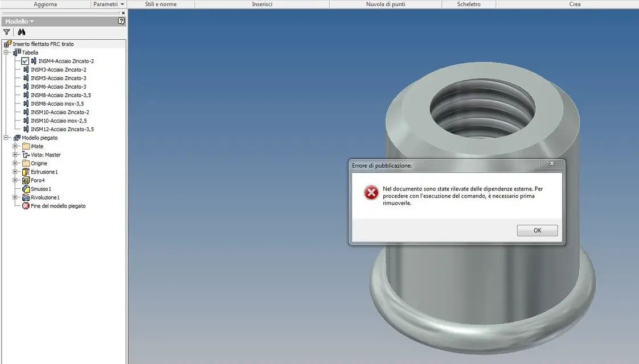Click the INSM10-Acciaio inox-2,5 member icon
639x364 pixels.
[26, 121]
